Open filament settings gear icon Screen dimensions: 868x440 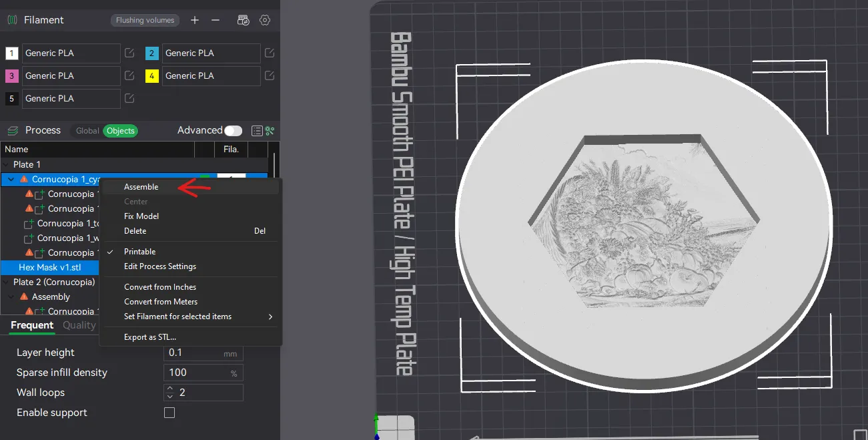click(265, 20)
